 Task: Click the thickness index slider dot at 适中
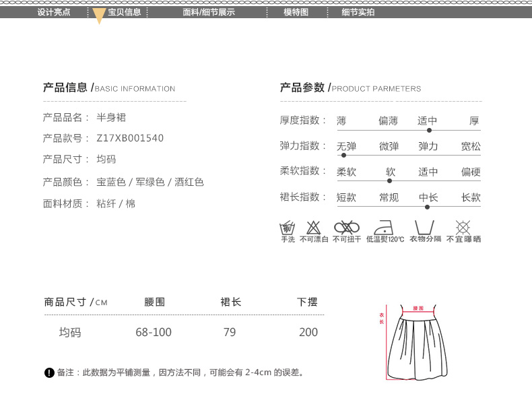429,130
